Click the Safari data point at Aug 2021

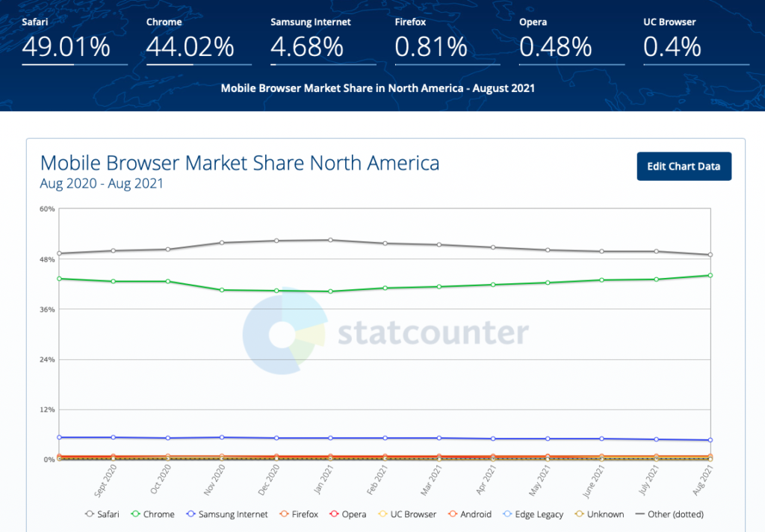pos(710,255)
